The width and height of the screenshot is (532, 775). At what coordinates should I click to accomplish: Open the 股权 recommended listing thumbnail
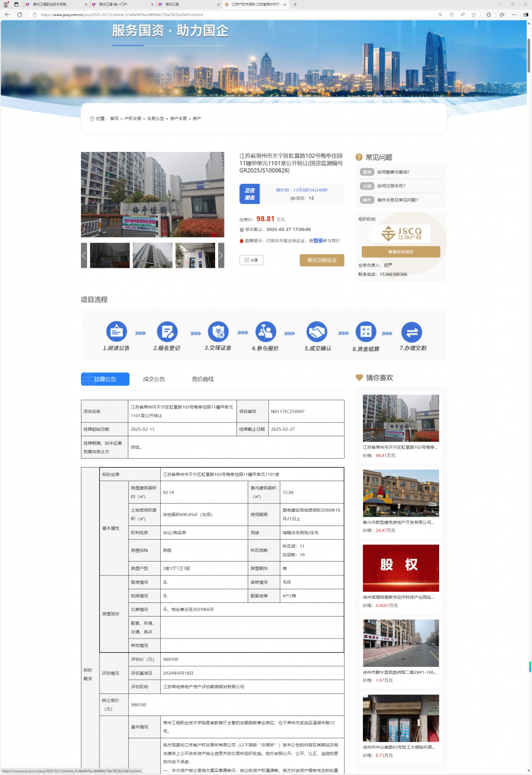coord(401,568)
